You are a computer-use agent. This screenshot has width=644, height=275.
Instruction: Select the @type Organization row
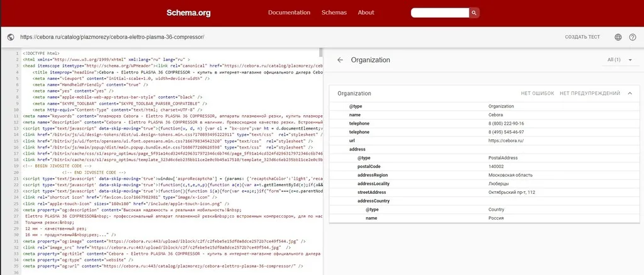[483, 106]
